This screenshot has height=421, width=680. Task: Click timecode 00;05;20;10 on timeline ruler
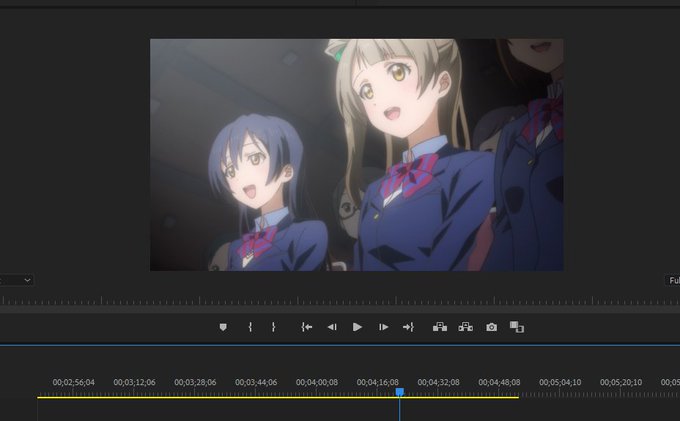(x=621, y=382)
